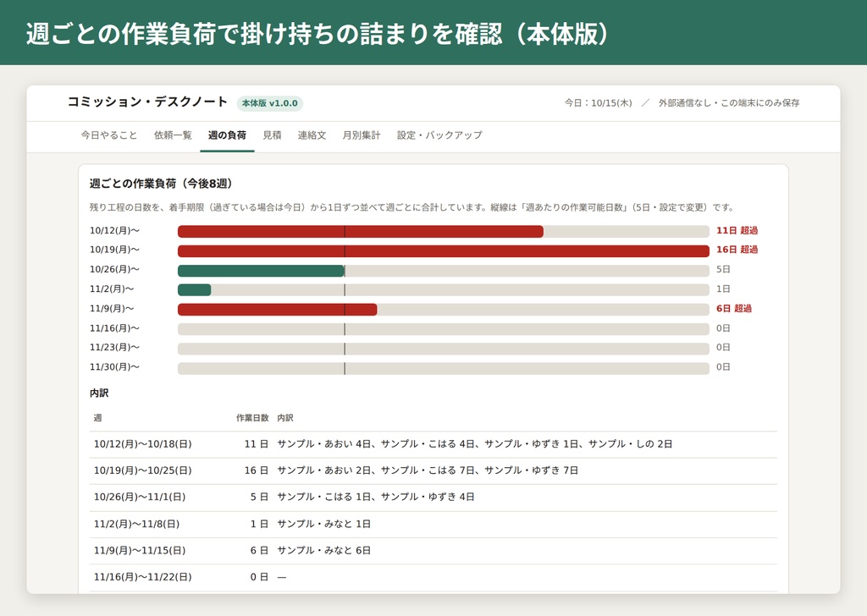The image size is (867, 616).
Task: Go to the 連絡文 tab
Action: click(312, 135)
